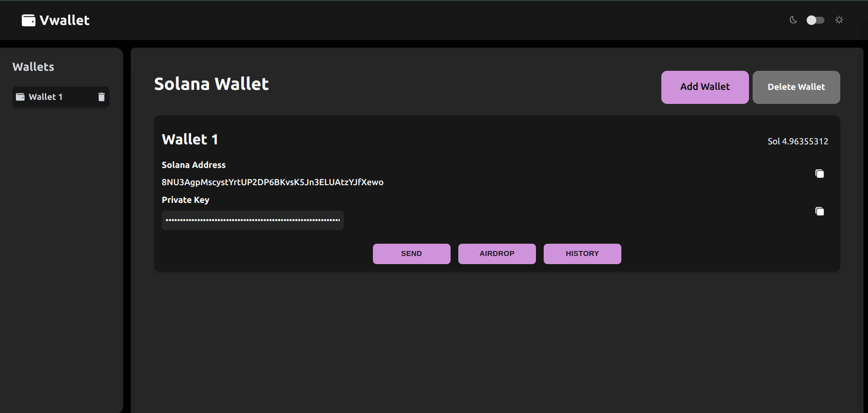Click the SEND button
The height and width of the screenshot is (413, 868).
click(x=412, y=254)
